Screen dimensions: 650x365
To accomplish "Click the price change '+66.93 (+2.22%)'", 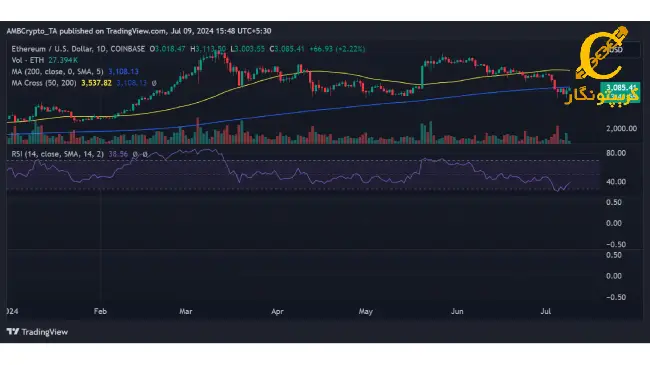I will point(337,49).
